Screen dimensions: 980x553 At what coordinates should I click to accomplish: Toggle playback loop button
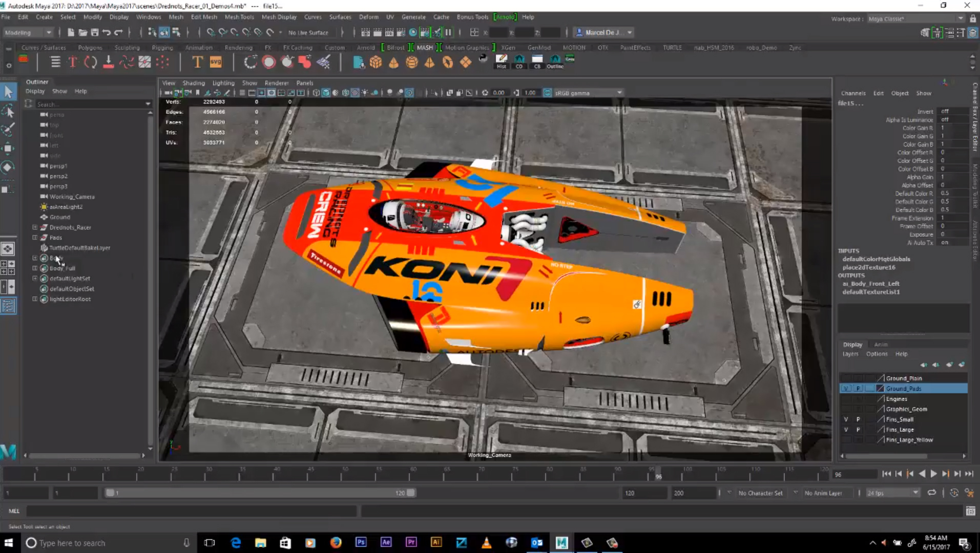[x=932, y=493]
